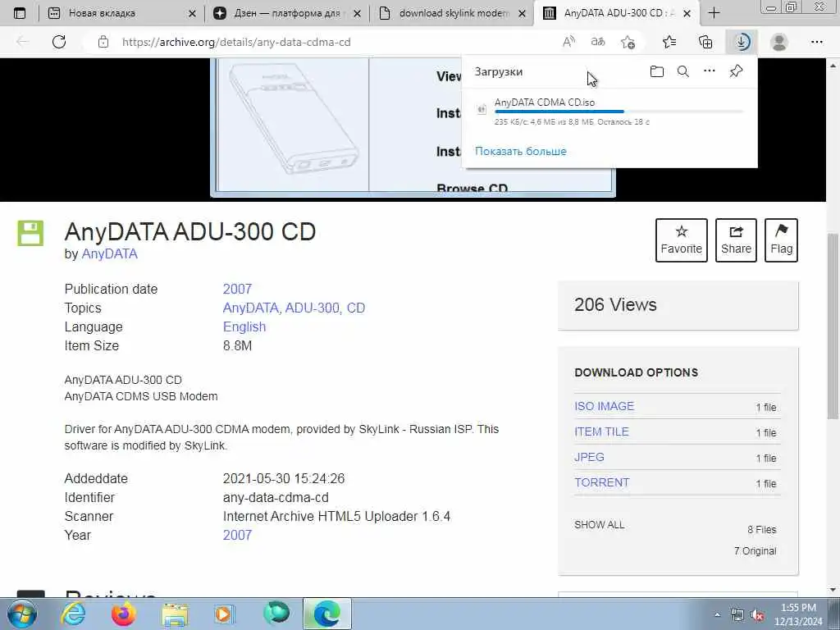Screen dimensions: 840x630
Task: Click the Flag button
Action: coord(781,240)
